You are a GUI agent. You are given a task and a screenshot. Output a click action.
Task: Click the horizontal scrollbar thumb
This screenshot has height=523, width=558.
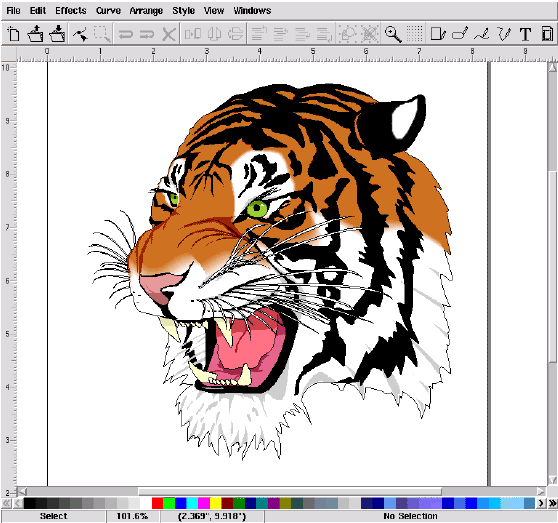point(290,491)
